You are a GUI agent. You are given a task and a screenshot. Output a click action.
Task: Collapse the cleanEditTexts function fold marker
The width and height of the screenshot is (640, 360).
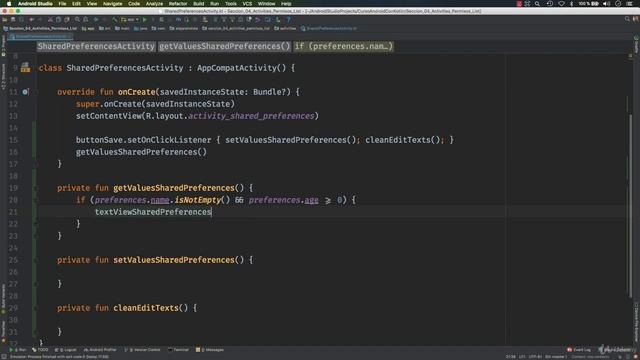tap(36, 308)
